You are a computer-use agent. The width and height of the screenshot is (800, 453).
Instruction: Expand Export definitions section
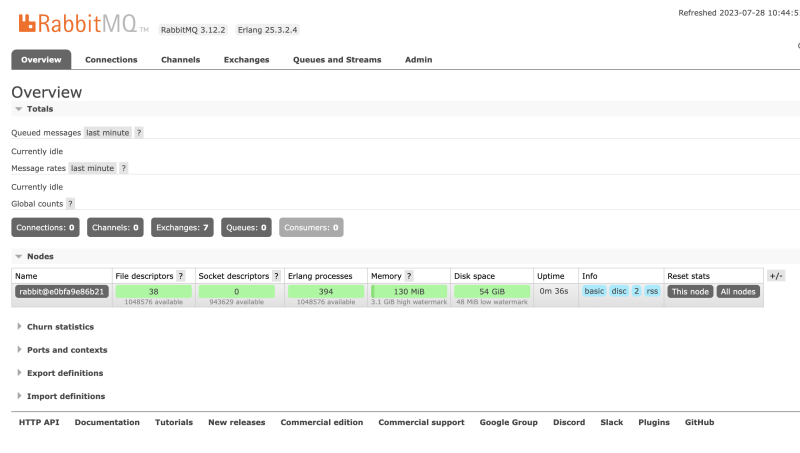64,373
